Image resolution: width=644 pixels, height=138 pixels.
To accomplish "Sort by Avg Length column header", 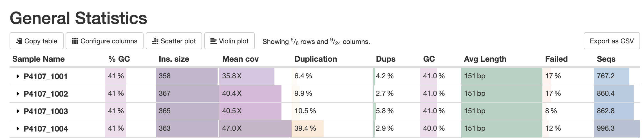I will 485,59.
